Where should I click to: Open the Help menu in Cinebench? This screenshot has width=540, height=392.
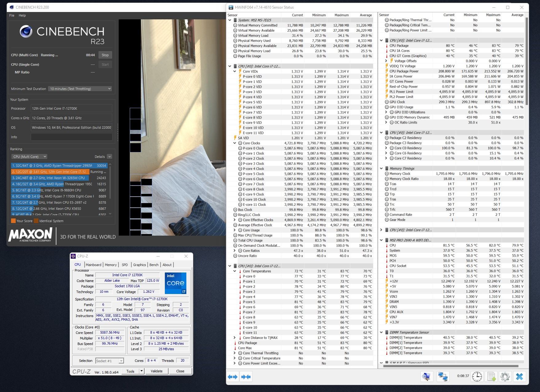pos(22,15)
